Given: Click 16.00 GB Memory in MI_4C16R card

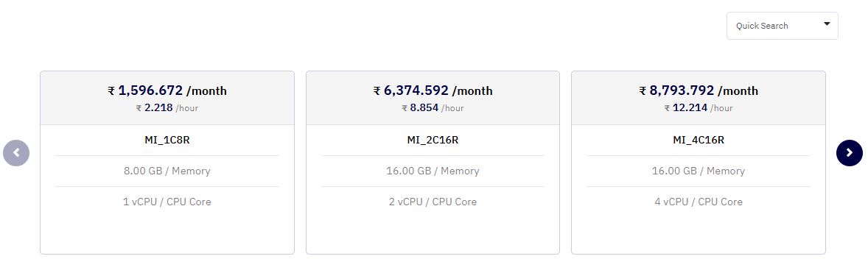Looking at the screenshot, I should tap(698, 171).
